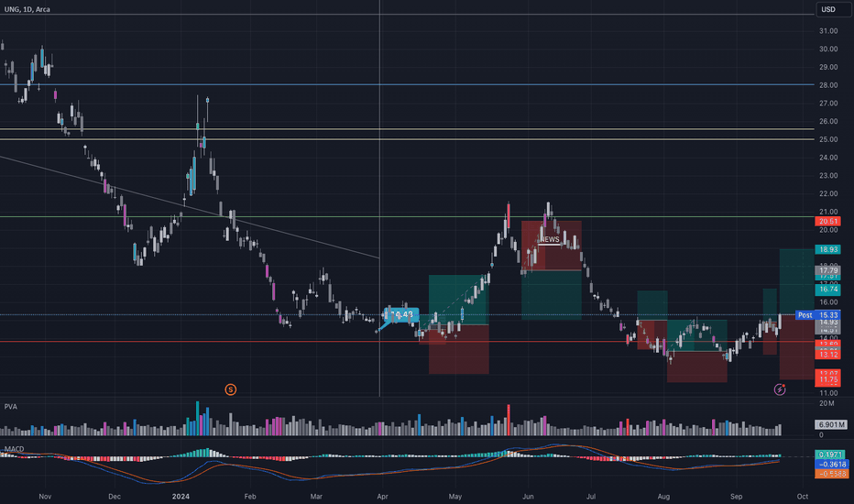Click the blue -0.3618 MACD value
Viewport: 854px width, 504px height.
point(832,465)
